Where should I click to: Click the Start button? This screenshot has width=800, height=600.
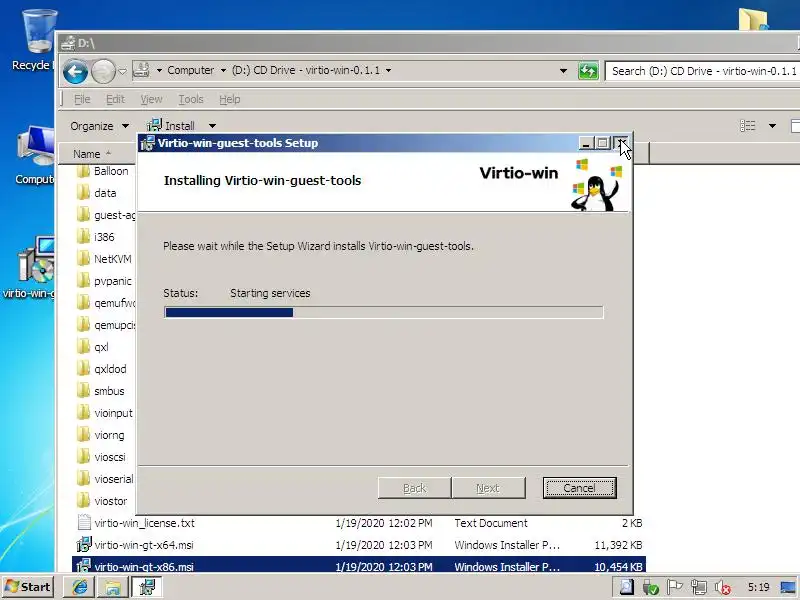[28, 587]
